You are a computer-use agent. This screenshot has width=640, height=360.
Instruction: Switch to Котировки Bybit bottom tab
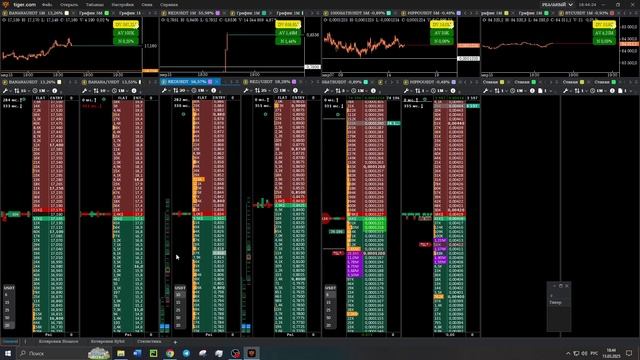(108, 342)
